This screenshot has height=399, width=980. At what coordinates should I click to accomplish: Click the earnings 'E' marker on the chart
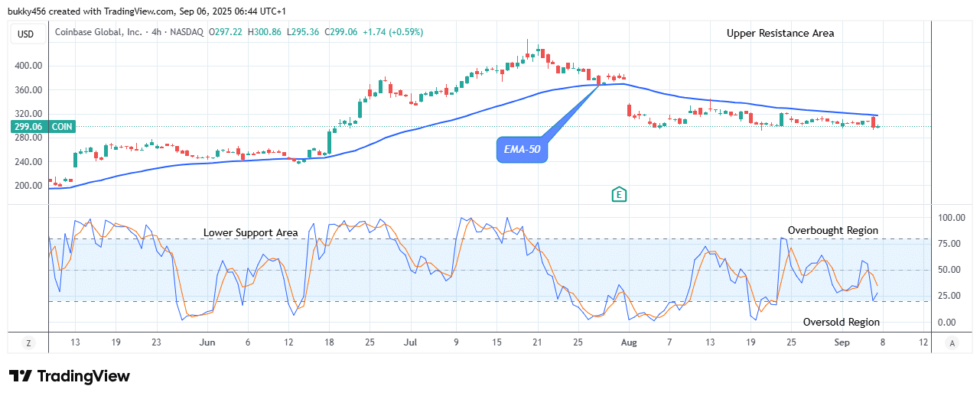[x=619, y=195]
